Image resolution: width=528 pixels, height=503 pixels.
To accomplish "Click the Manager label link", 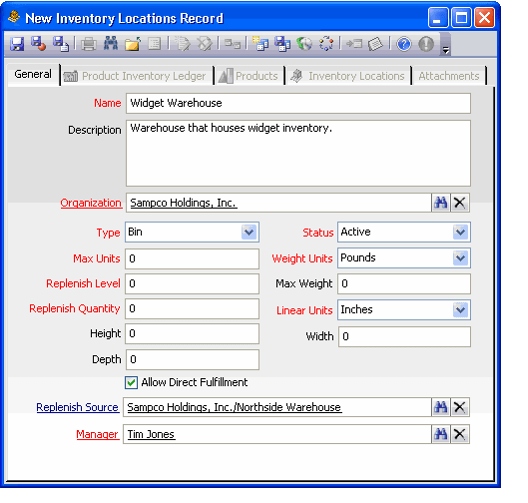I will [97, 434].
